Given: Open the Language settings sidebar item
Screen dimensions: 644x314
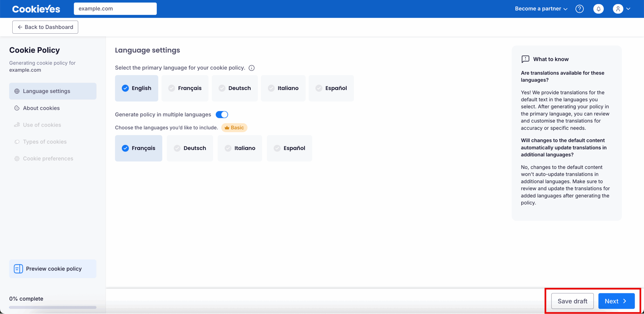Looking at the screenshot, I should click(47, 91).
